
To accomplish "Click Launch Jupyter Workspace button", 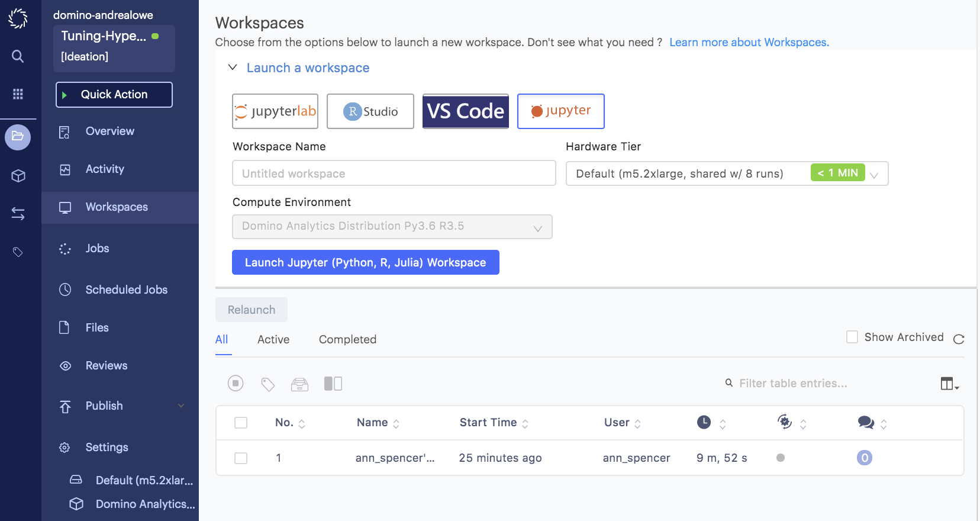I will tap(366, 262).
